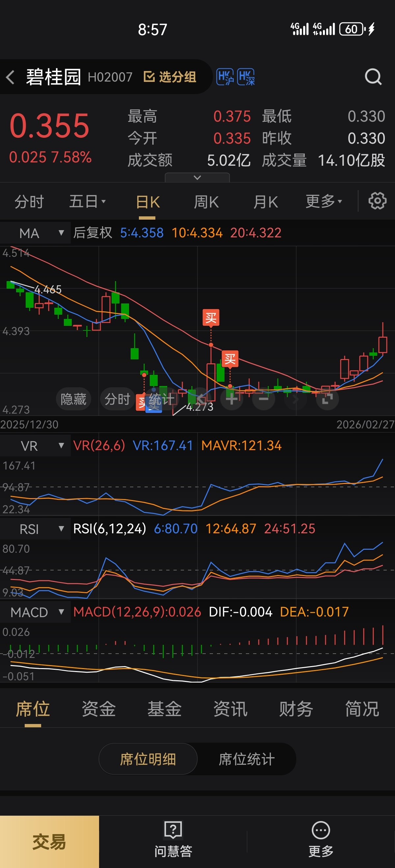Tap 成交额 5.02亿 value
This screenshot has height=868, width=395.
(229, 160)
